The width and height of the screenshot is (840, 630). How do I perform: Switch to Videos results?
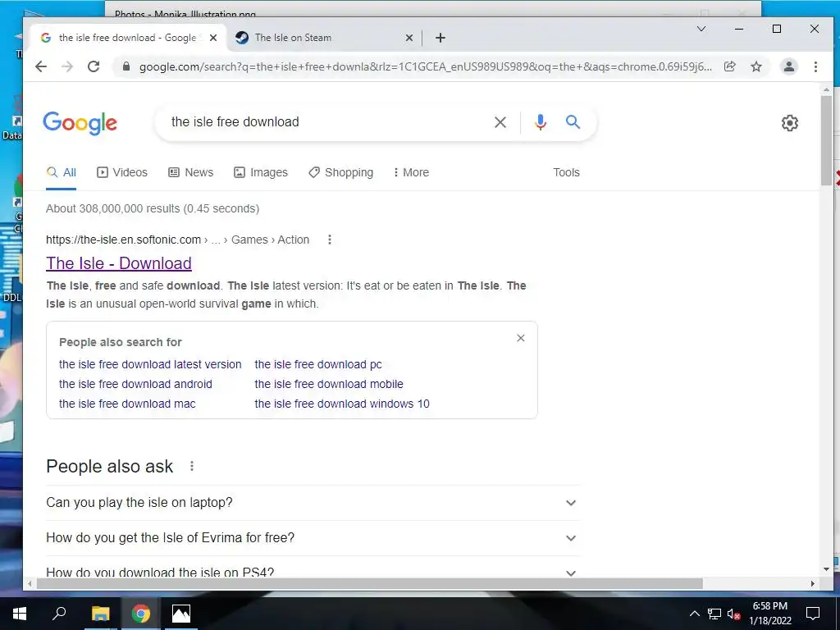click(122, 172)
